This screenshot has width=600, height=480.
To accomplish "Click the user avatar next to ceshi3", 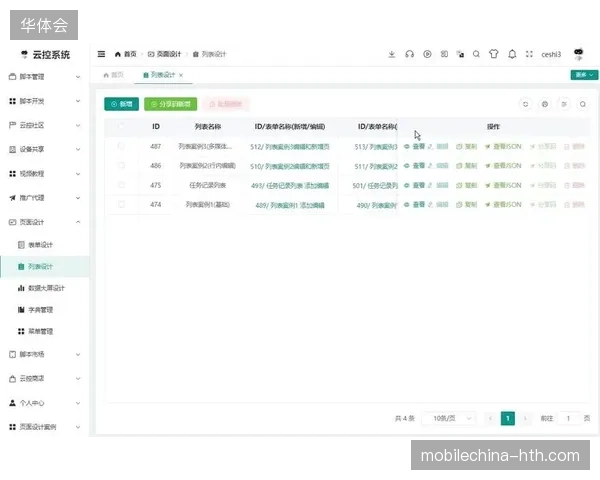I will coord(578,54).
